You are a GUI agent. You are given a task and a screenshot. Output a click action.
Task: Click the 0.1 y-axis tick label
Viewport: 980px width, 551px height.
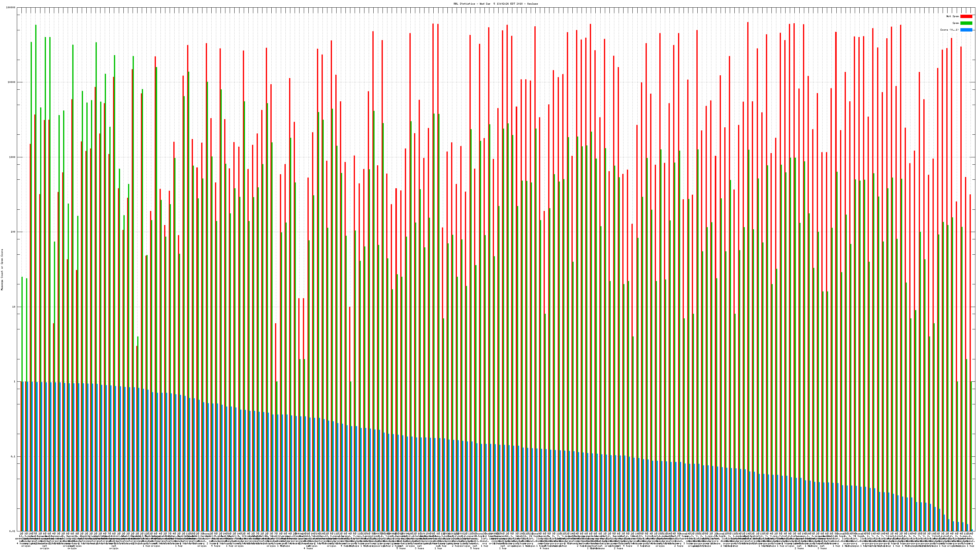(13, 456)
